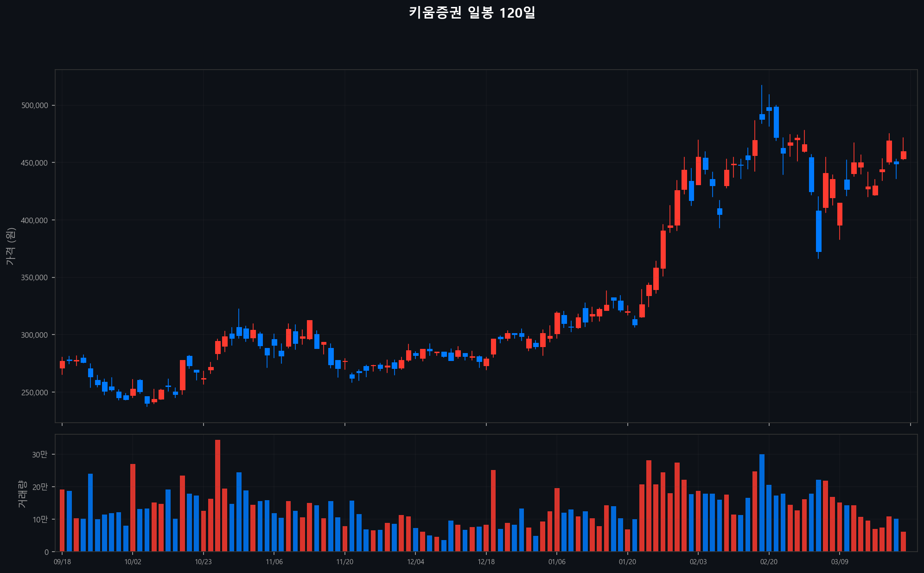The image size is (924, 573).
Task: Click the 03/09 date label
Action: 840,562
